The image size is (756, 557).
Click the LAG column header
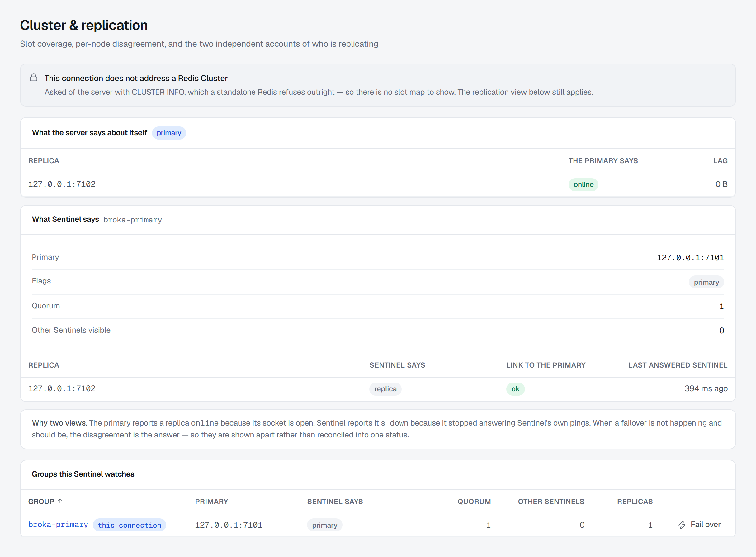coord(720,161)
